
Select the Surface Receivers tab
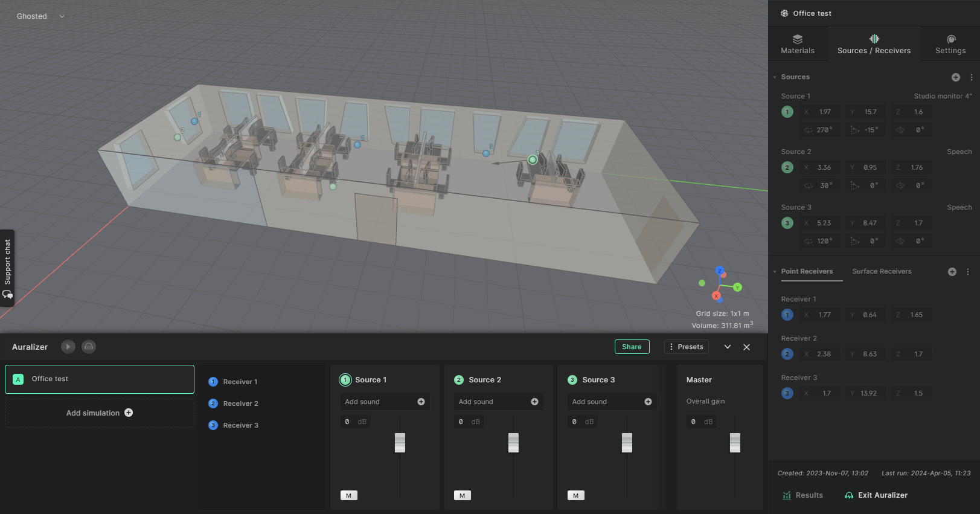coord(882,272)
